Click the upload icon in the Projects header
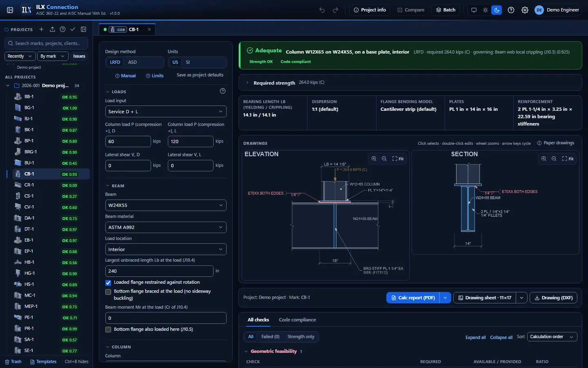The height and width of the screenshot is (368, 588). click(52, 29)
